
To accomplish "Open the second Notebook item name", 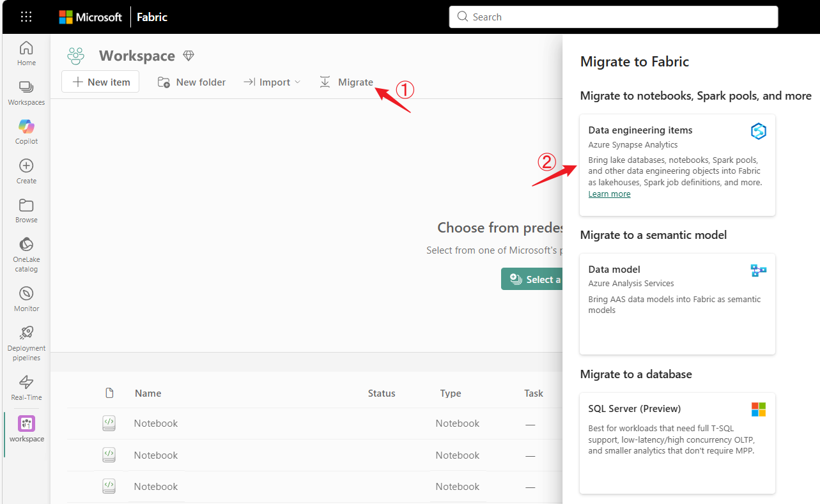I will [156, 455].
